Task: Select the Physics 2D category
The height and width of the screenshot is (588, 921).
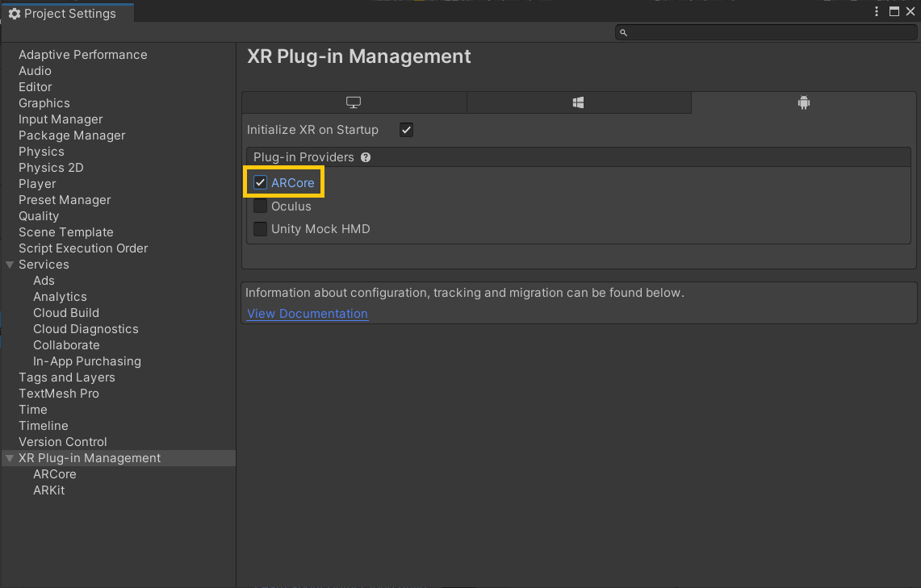Action: 51,168
